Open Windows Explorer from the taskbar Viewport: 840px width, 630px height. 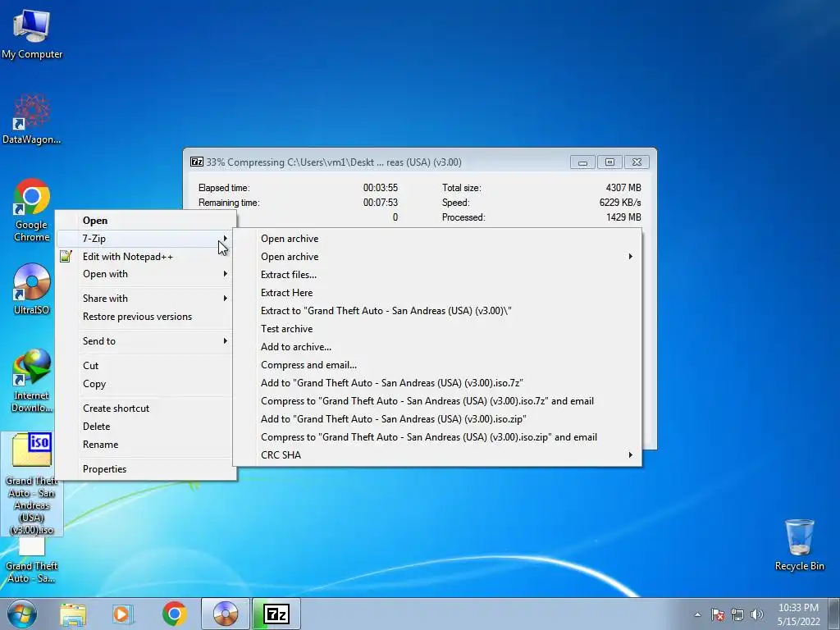click(73, 614)
